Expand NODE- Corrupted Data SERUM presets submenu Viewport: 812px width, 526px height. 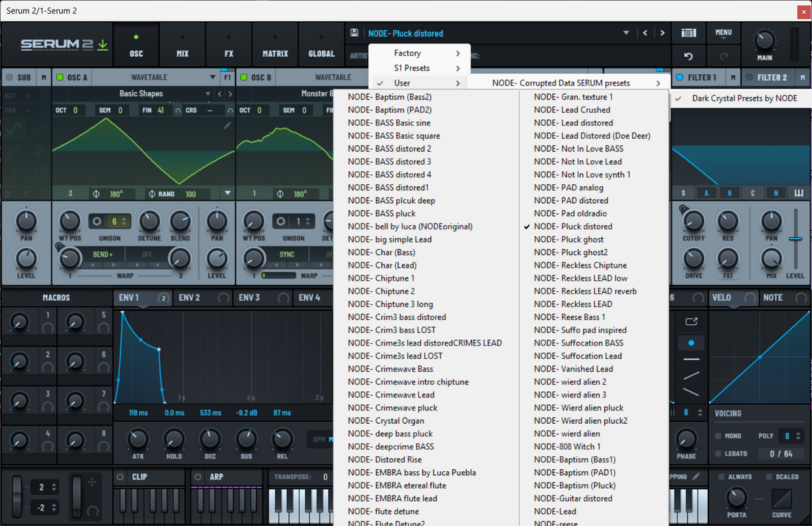pyautogui.click(x=569, y=83)
